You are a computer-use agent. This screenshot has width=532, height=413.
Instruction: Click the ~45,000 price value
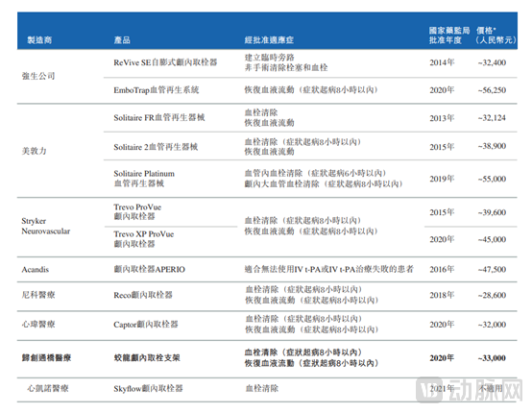point(492,239)
